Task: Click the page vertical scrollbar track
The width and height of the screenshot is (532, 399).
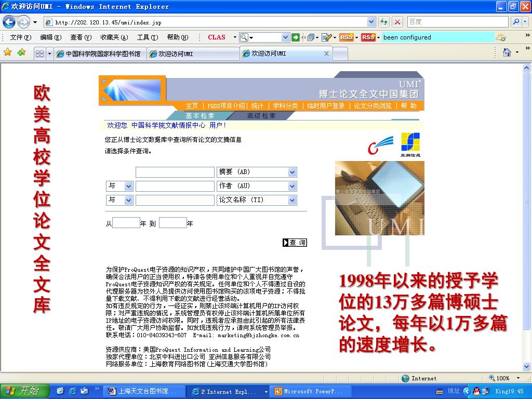Action: point(526,217)
